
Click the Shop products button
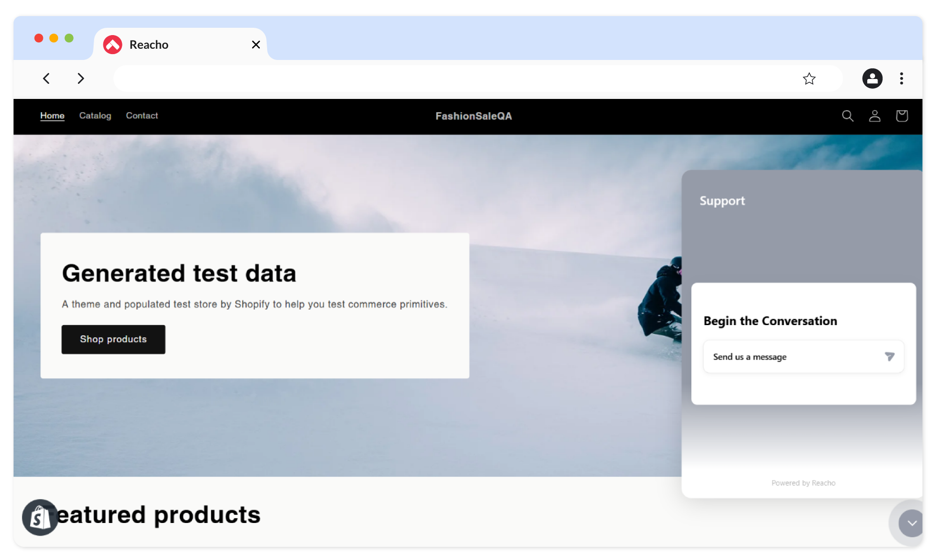(x=113, y=339)
